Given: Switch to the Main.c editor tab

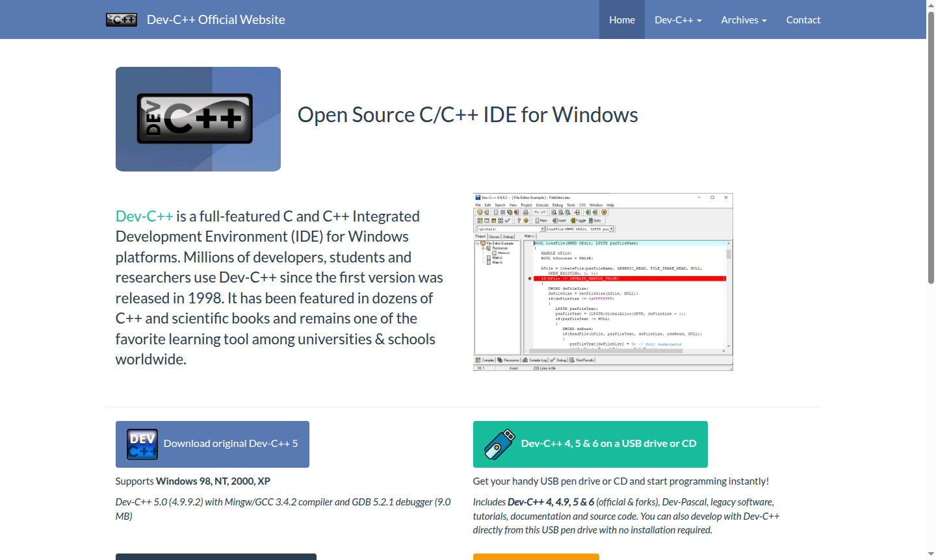Looking at the screenshot, I should (x=530, y=236).
